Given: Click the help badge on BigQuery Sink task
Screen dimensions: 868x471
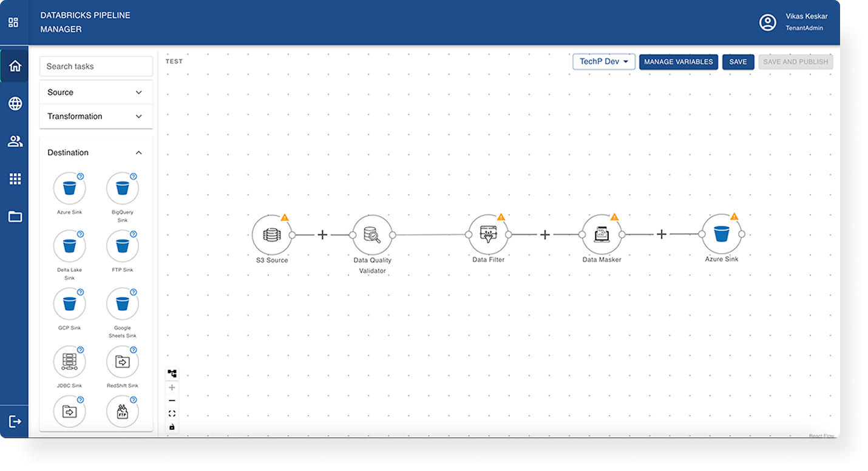Looking at the screenshot, I should tap(134, 177).
